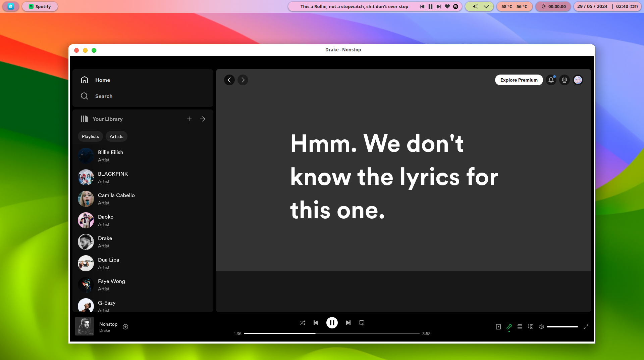Click Drake artist avatar in library
The width and height of the screenshot is (644, 360).
[x=86, y=242]
